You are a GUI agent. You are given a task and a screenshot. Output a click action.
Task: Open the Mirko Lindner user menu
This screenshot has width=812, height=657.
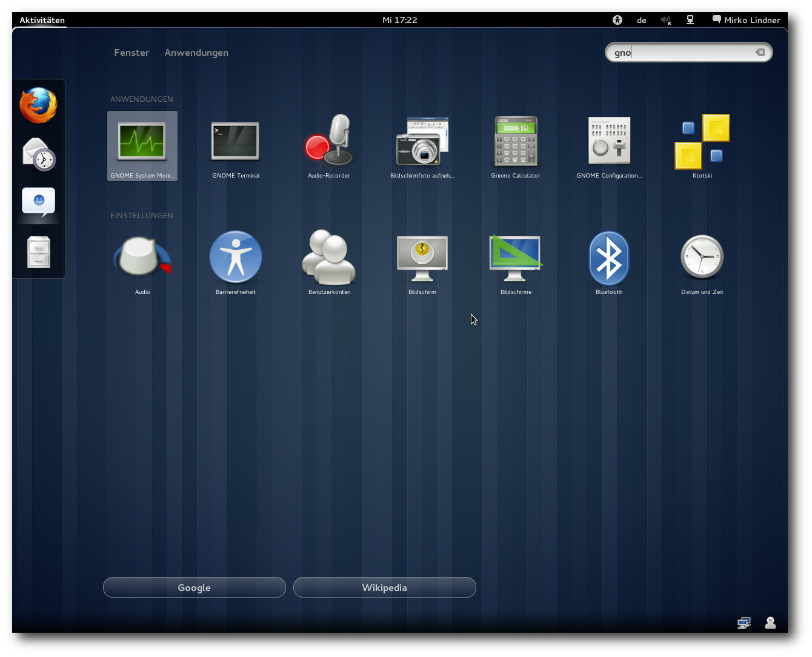[746, 20]
